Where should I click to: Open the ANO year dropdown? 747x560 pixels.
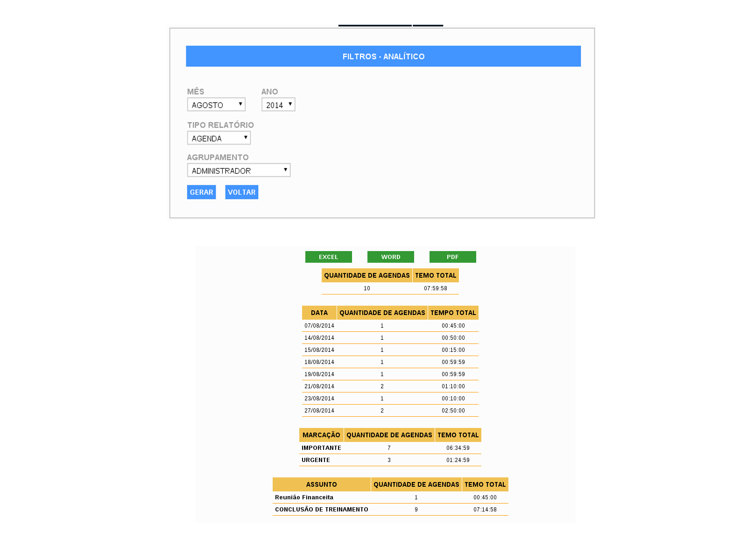(278, 105)
